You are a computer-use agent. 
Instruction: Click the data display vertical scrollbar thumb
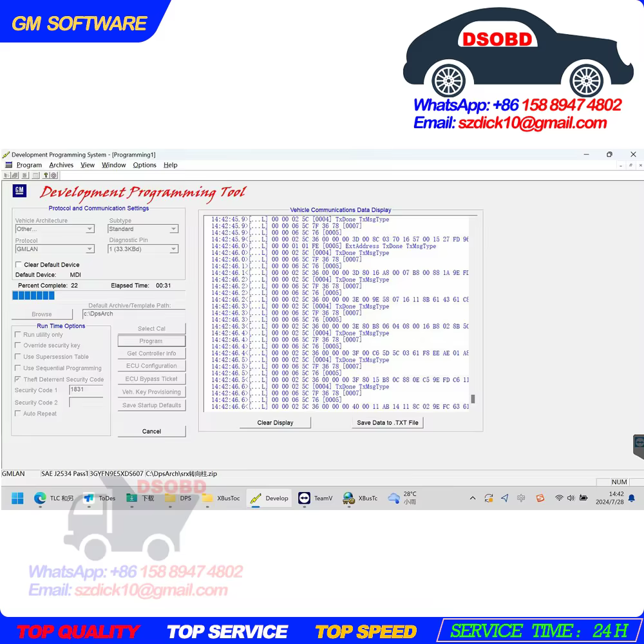473,399
